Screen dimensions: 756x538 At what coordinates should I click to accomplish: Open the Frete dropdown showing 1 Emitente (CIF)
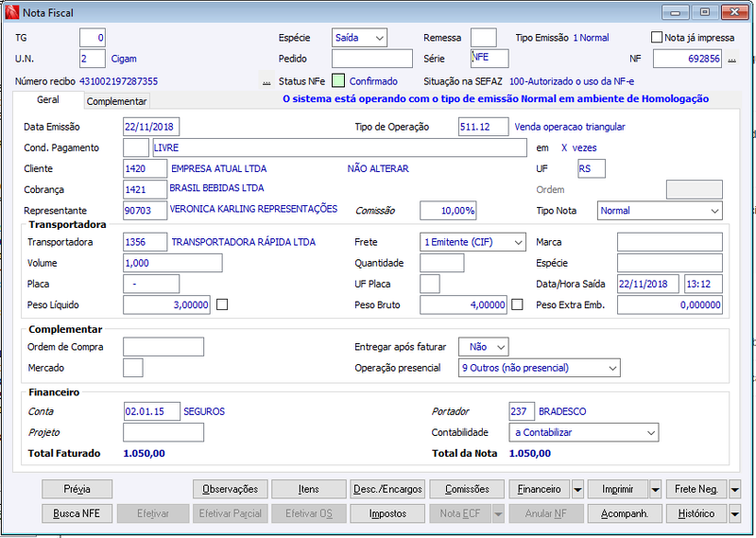472,242
